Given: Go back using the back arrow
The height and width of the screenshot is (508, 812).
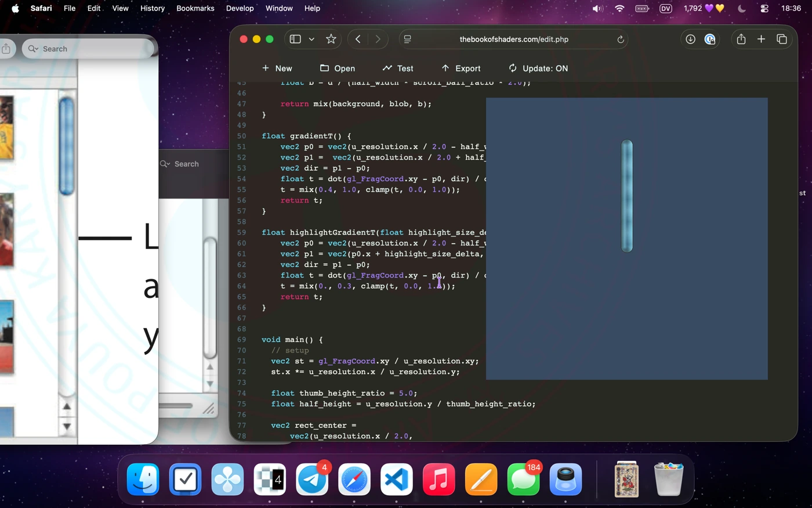Looking at the screenshot, I should click(x=358, y=39).
